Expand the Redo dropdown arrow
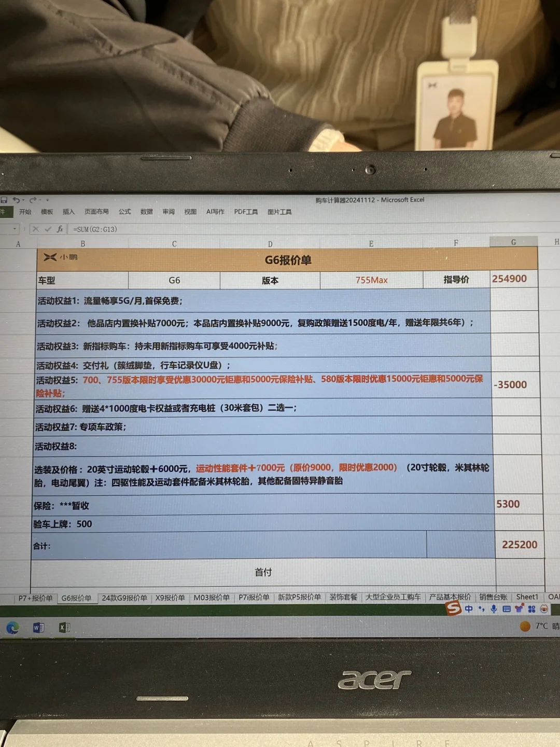 [41, 200]
